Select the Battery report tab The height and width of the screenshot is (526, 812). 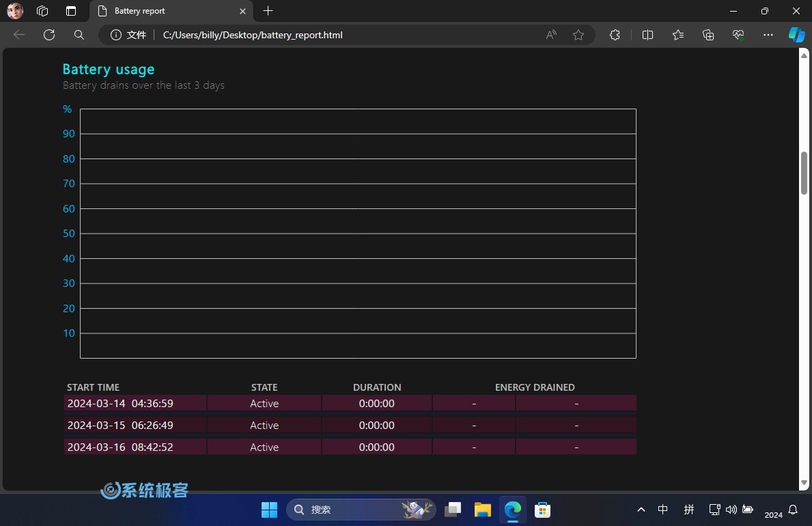coord(164,11)
